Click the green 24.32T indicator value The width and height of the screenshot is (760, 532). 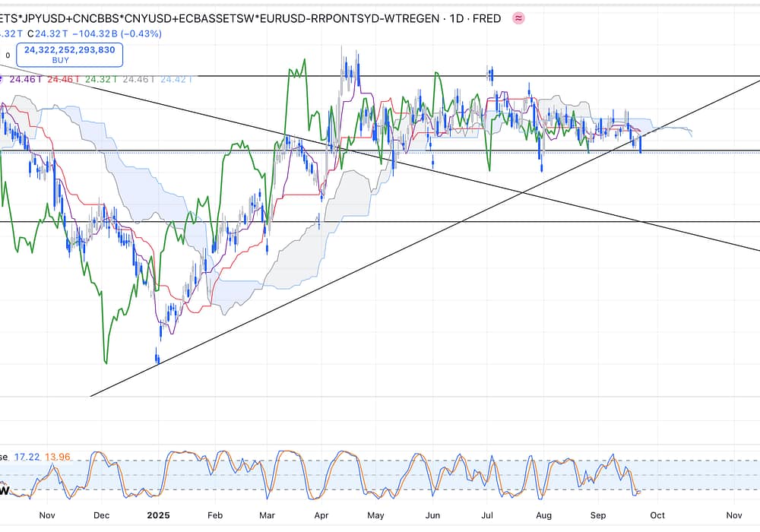(100, 78)
